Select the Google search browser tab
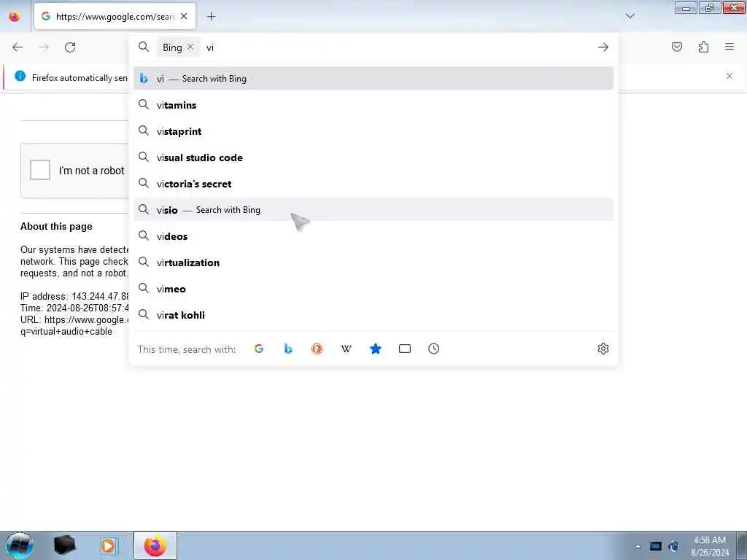This screenshot has width=747, height=560. (x=115, y=16)
